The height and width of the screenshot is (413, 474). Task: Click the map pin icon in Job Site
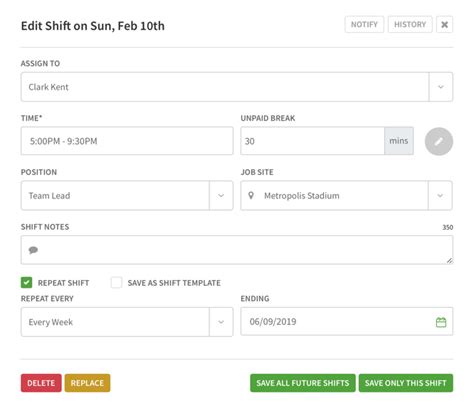click(x=251, y=195)
